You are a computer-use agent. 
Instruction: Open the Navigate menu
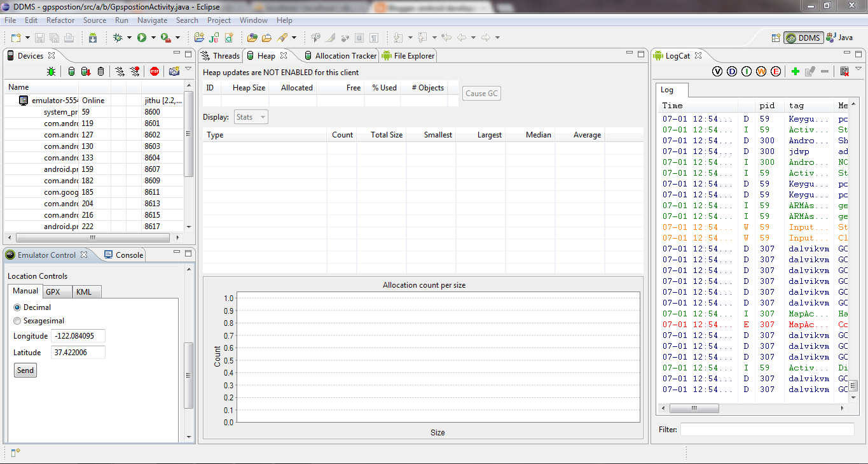tap(152, 20)
